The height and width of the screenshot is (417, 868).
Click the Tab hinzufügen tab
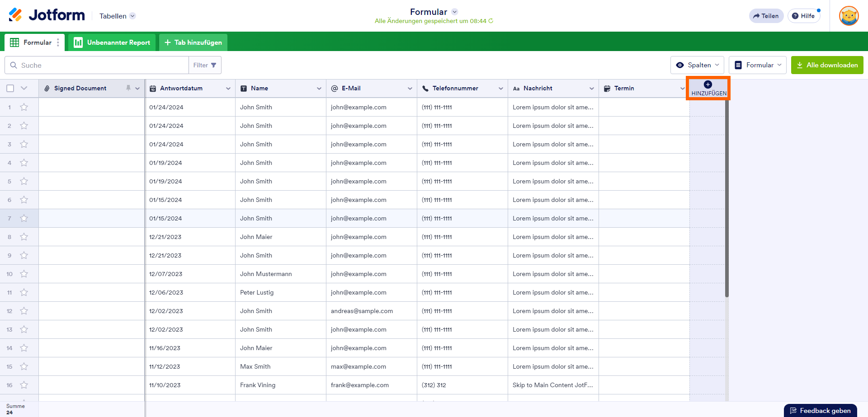point(193,42)
